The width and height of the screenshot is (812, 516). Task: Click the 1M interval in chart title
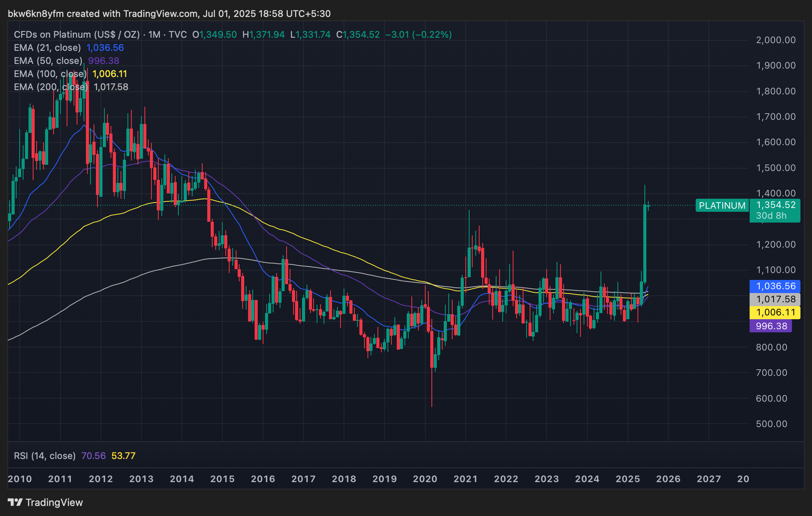(x=154, y=35)
